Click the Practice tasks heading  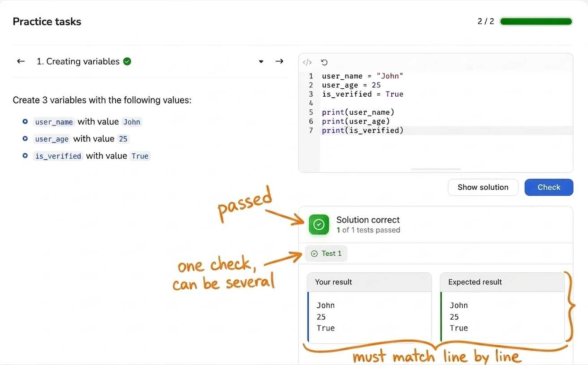(47, 21)
